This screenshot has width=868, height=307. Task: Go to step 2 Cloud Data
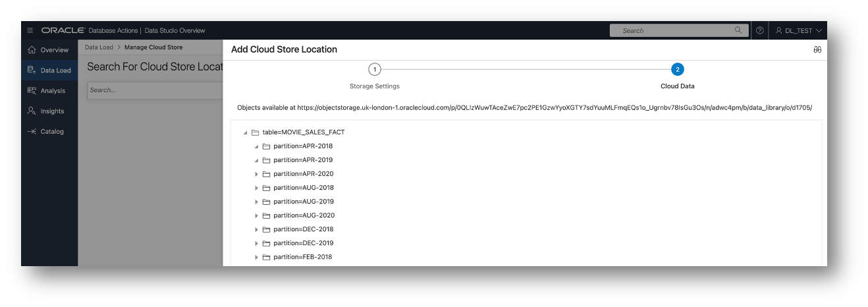point(677,70)
